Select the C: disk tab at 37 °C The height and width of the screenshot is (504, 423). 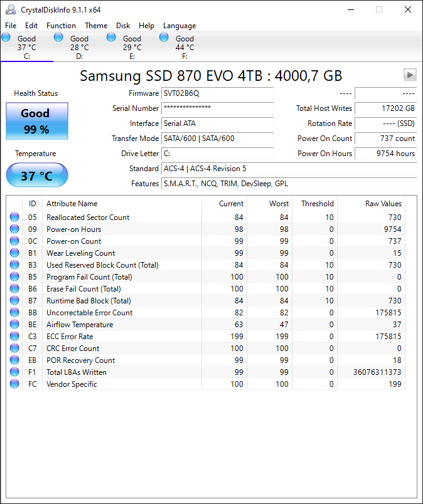27,46
